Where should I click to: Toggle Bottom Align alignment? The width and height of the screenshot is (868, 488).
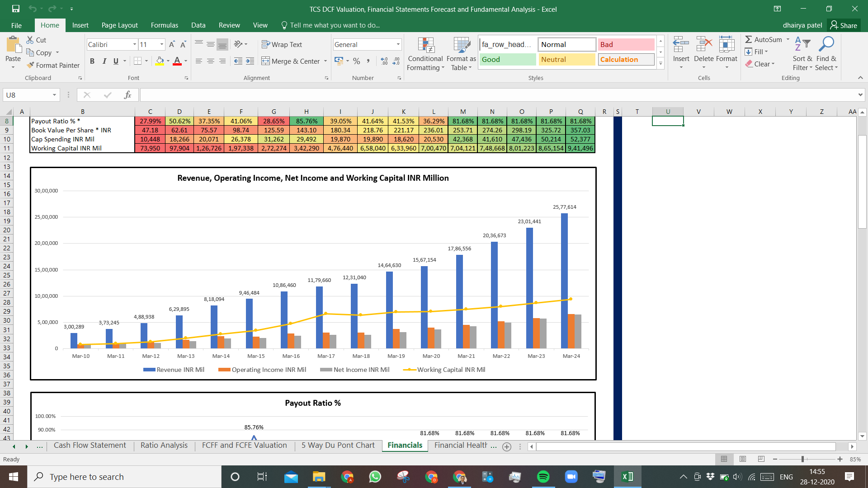[222, 44]
